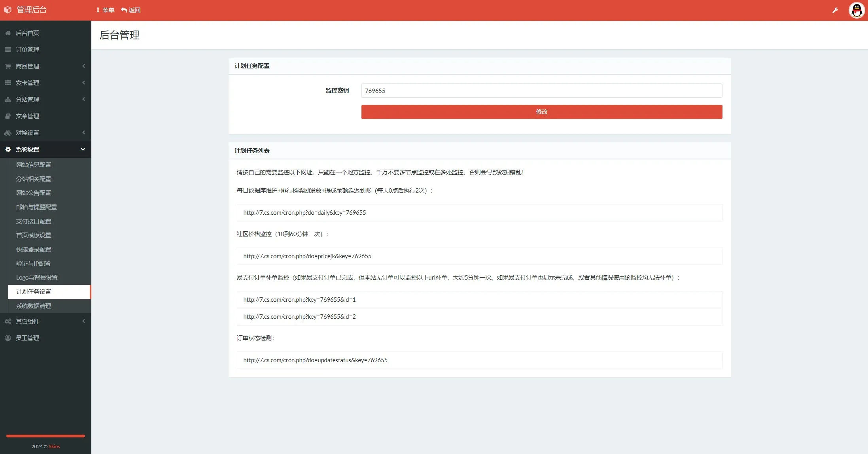The height and width of the screenshot is (454, 868).
Task: Click the Skins link in footer
Action: pyautogui.click(x=54, y=446)
